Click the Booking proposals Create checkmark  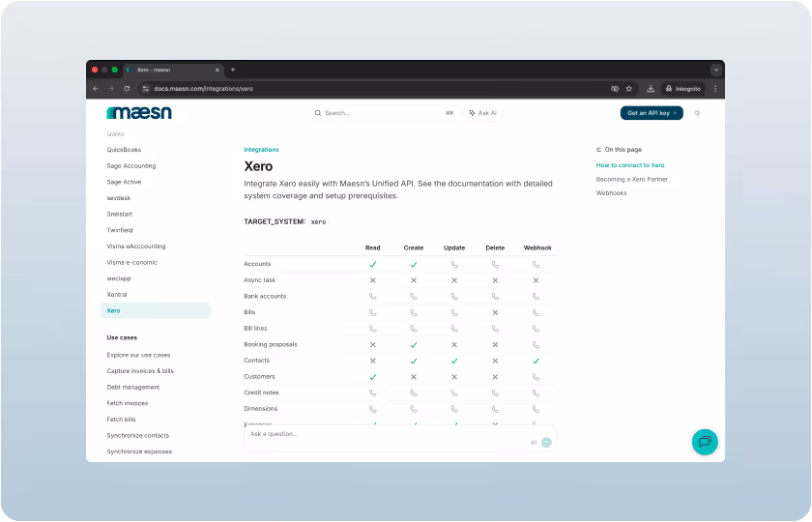click(x=414, y=344)
